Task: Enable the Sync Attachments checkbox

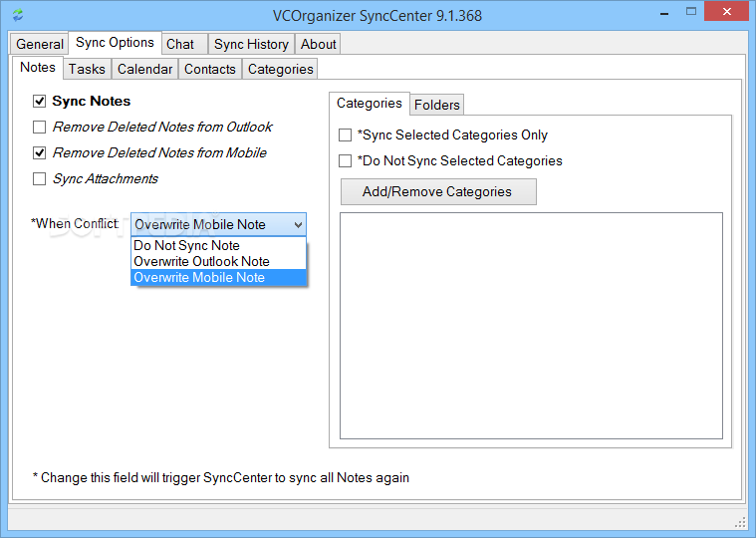Action: (39, 179)
